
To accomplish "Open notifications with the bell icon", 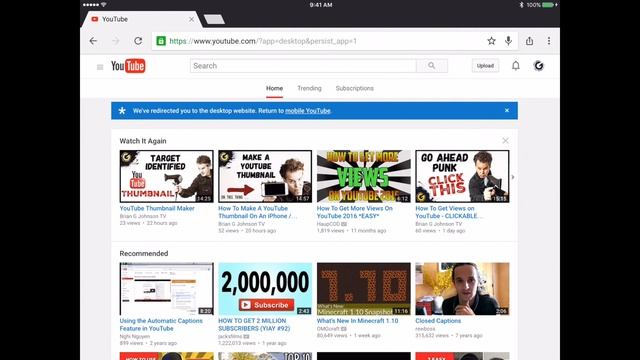I will (x=516, y=66).
